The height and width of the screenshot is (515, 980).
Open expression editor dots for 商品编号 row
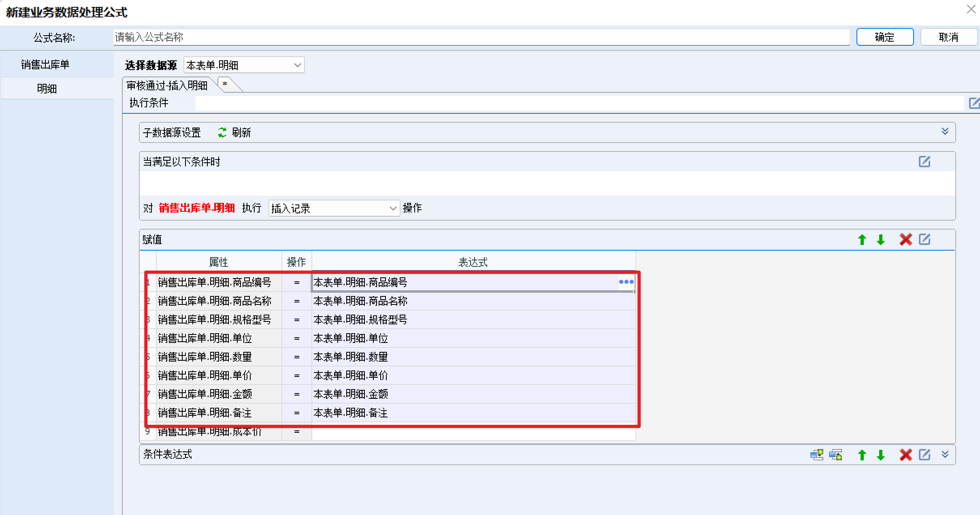click(x=626, y=282)
